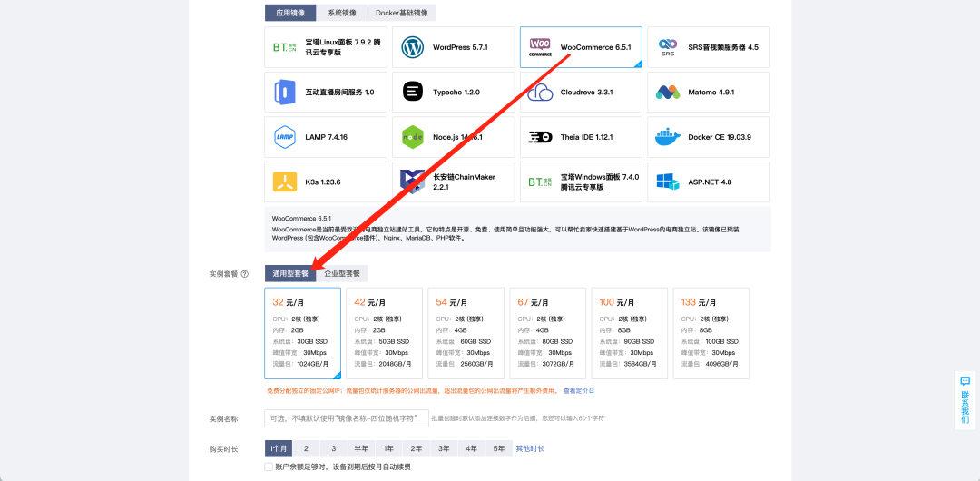
Task: Select the 企业型套餐 tab
Action: 342,273
